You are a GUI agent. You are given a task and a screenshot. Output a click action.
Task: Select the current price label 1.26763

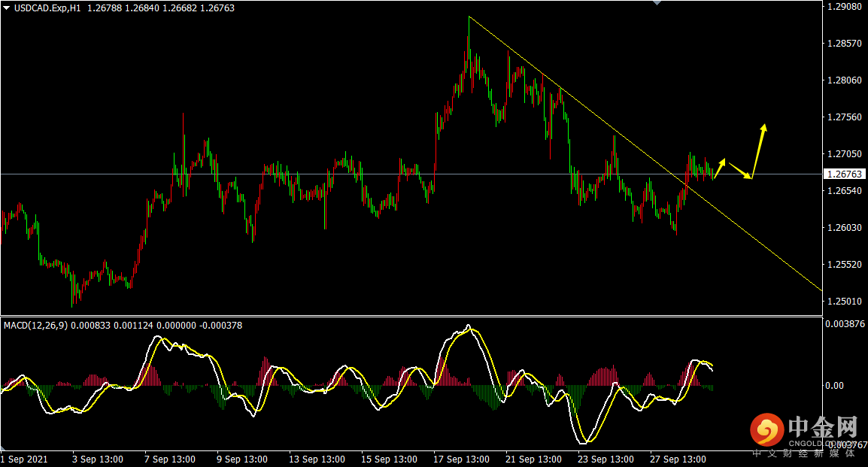click(x=845, y=174)
